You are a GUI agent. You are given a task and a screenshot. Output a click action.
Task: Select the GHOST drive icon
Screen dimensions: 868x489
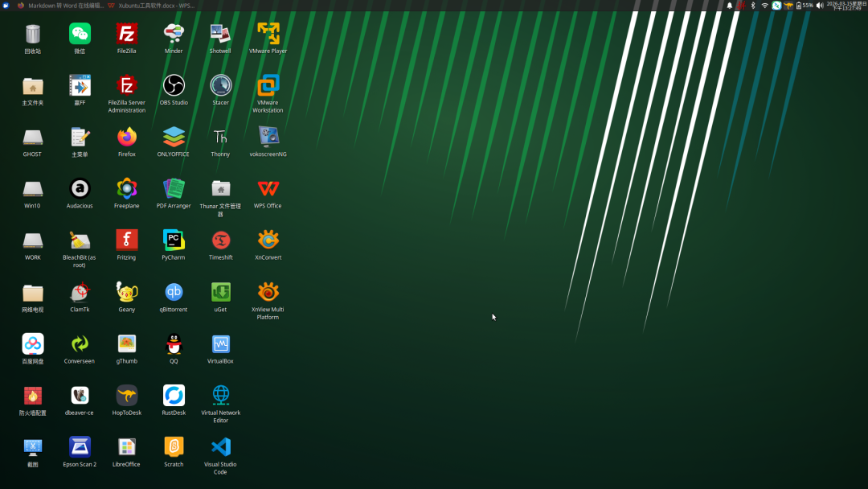click(33, 142)
